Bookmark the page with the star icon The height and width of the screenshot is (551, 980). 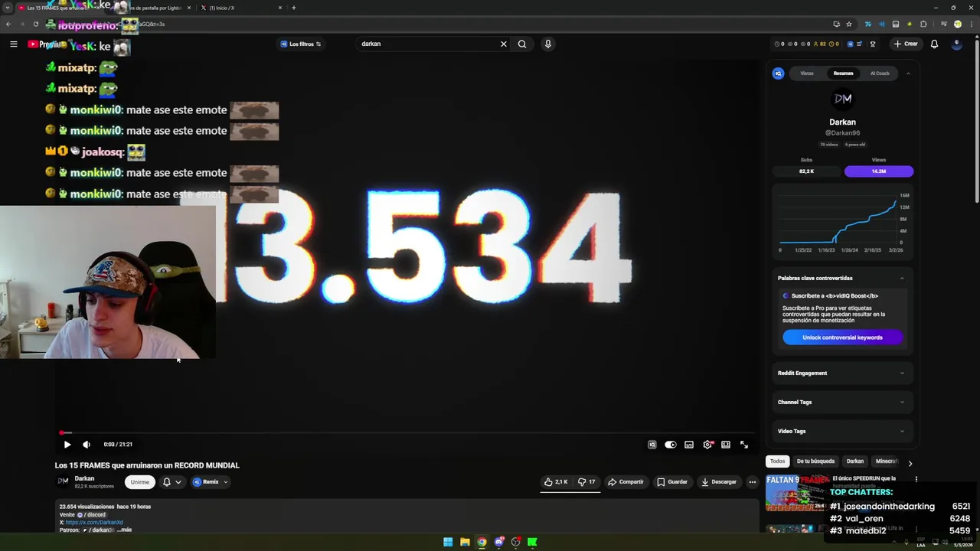coord(848,24)
